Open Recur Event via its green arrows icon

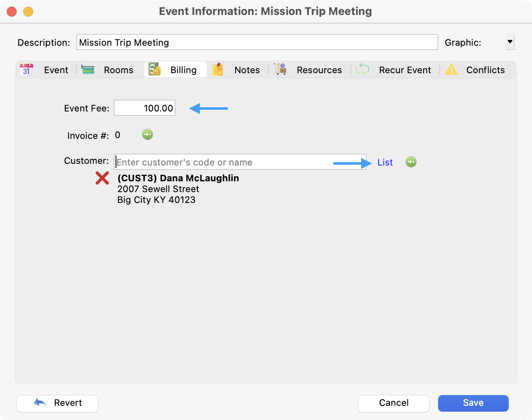pyautogui.click(x=362, y=69)
